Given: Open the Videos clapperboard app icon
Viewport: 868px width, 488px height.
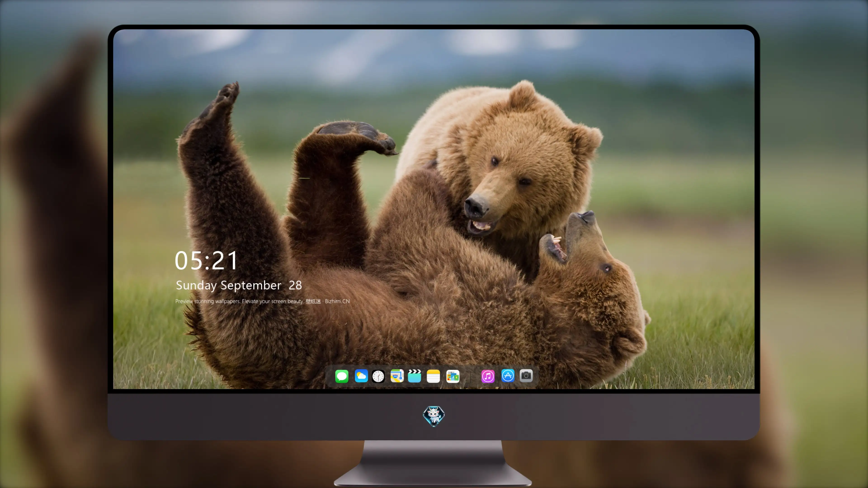Looking at the screenshot, I should (x=415, y=376).
